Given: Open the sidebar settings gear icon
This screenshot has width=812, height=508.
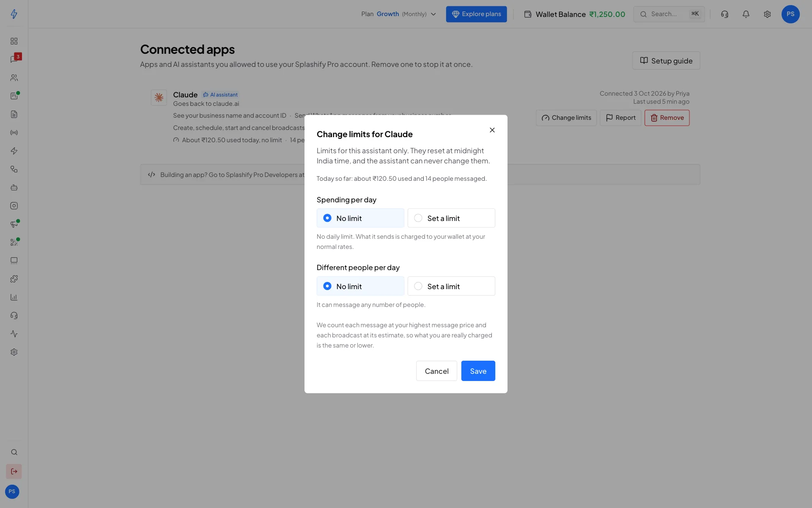Looking at the screenshot, I should click(14, 352).
